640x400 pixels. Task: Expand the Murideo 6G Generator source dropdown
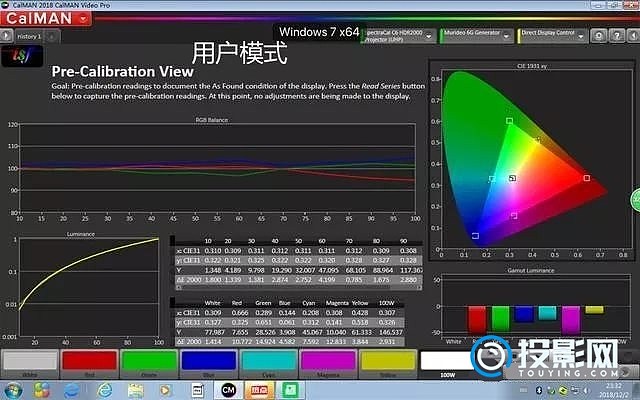tap(476, 34)
